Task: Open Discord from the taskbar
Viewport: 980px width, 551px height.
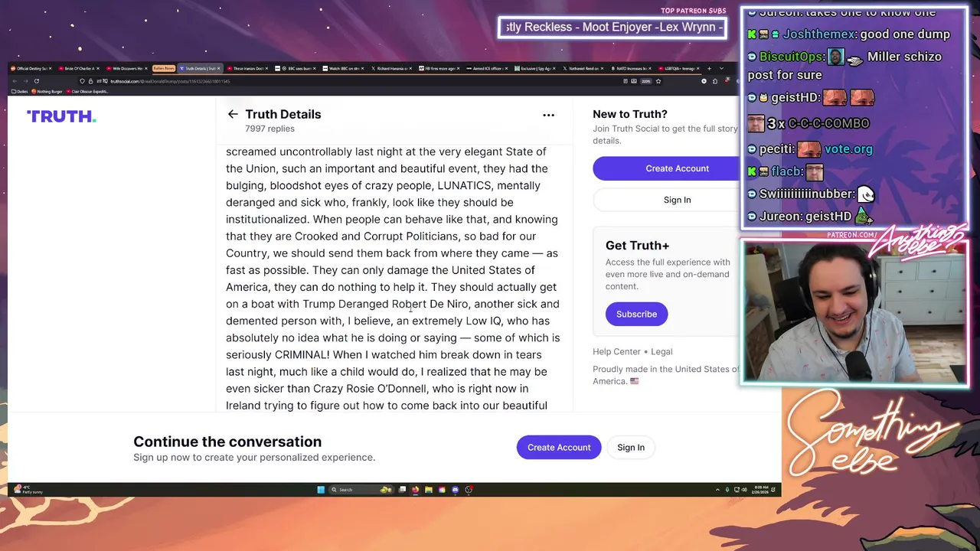Action: click(455, 490)
